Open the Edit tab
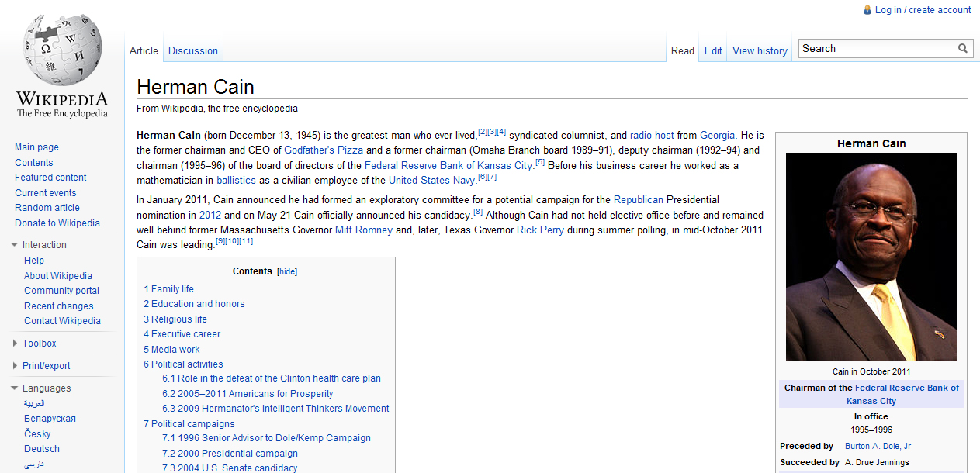Viewport: 980px width, 473px height. click(x=713, y=51)
